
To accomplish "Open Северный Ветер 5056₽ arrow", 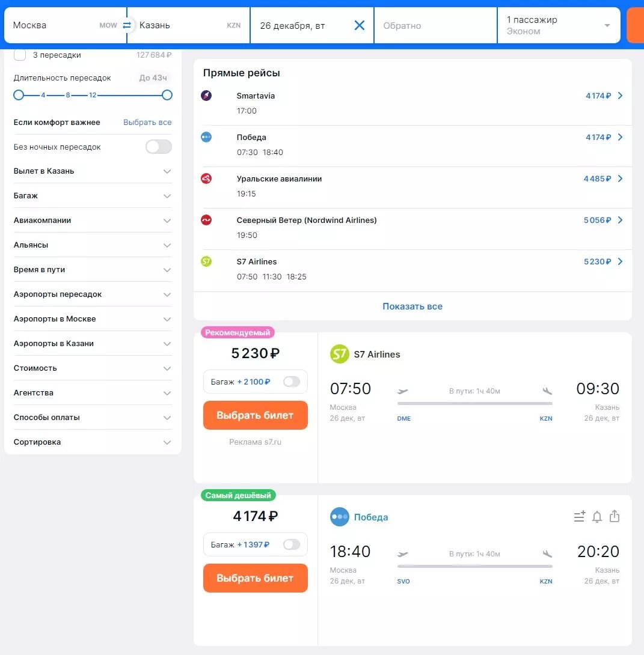I will (x=620, y=220).
